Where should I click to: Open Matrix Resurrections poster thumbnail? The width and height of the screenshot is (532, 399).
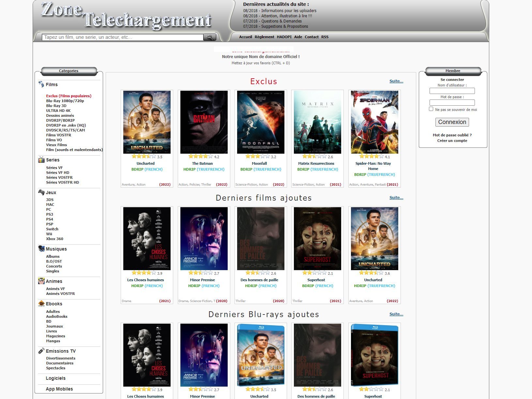click(x=317, y=122)
